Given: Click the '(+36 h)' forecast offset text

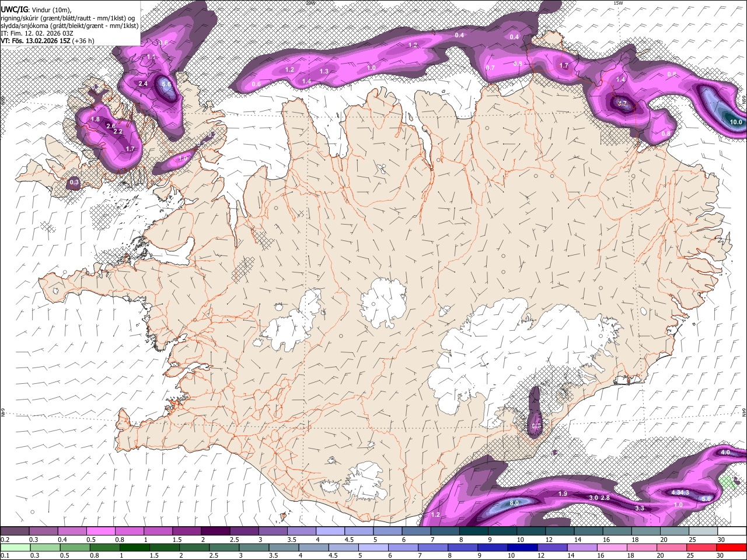Looking at the screenshot, I should (x=84, y=41).
